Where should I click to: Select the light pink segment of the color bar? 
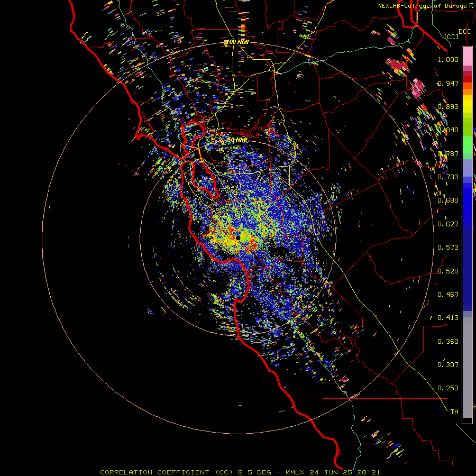[x=467, y=57]
